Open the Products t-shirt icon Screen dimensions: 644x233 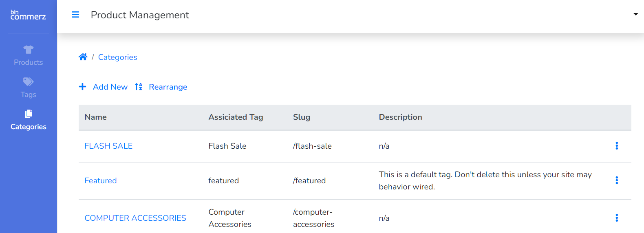point(28,50)
